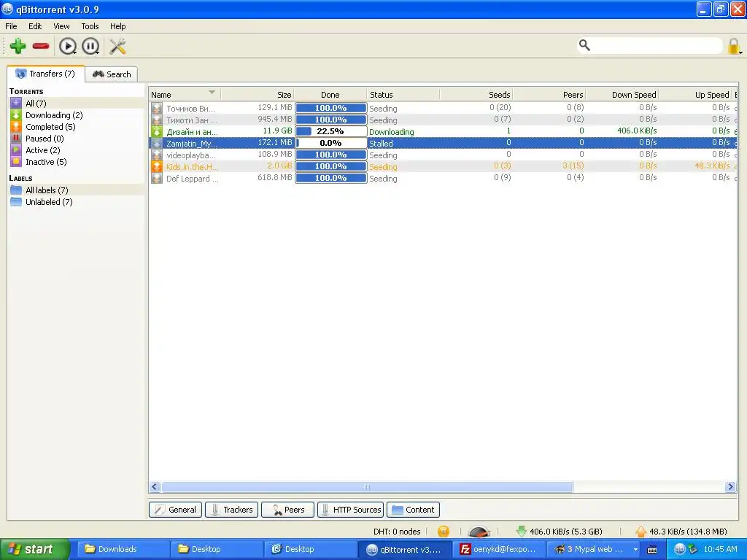Open the File menu
Screen dimensions: 747x560
coord(11,26)
